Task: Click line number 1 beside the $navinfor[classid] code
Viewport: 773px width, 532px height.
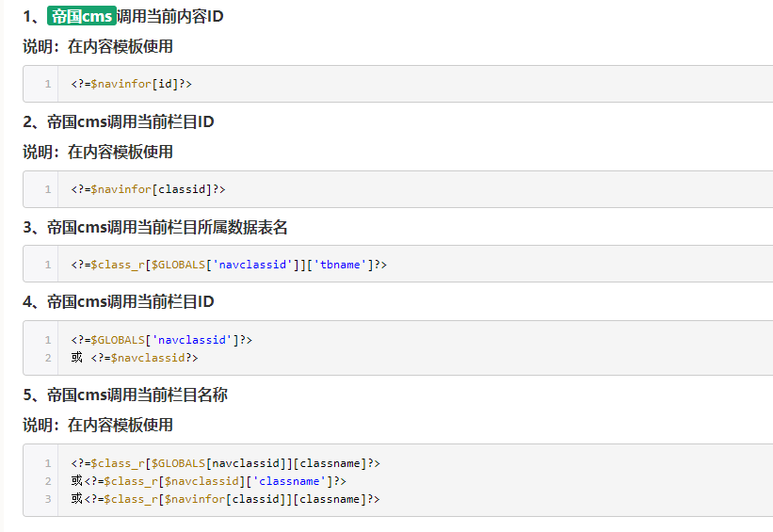Action: (47, 189)
